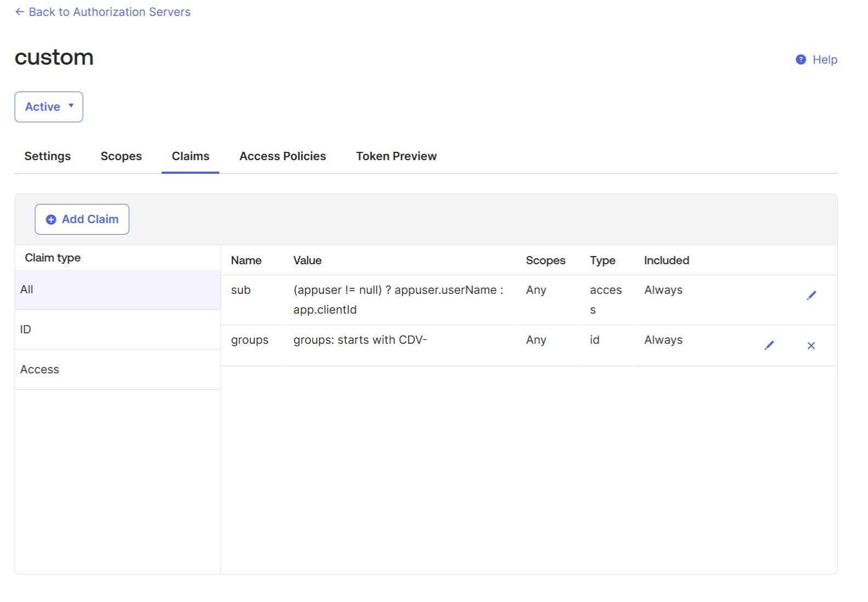Viewport: 868px width, 602px height.
Task: Select the Claims tab
Action: point(190,156)
